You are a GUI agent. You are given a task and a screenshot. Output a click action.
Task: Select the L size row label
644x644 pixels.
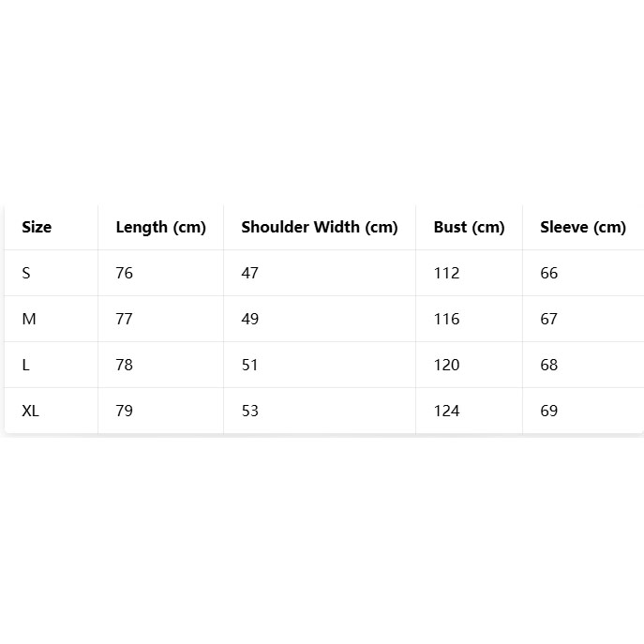tap(26, 365)
